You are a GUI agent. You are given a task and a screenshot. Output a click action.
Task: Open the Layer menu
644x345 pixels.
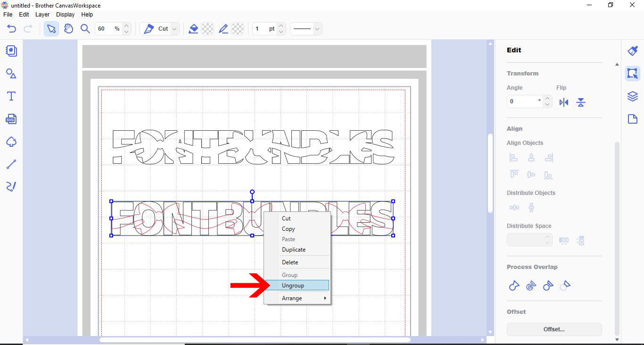42,15
